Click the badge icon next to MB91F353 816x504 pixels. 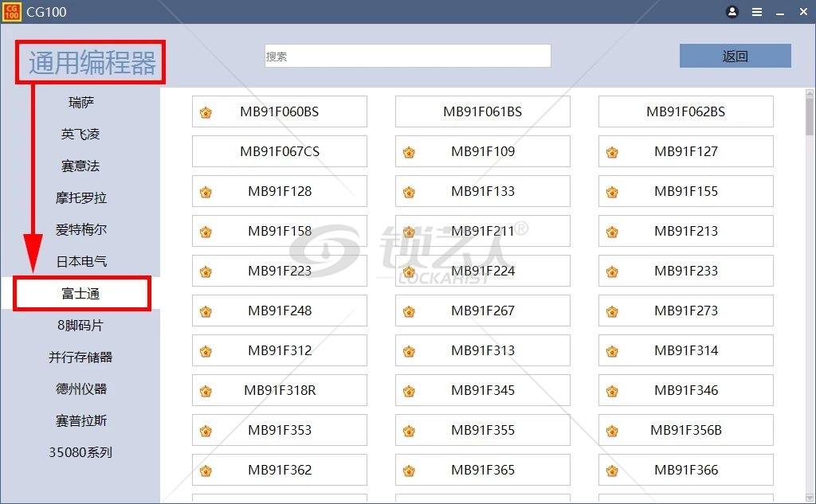point(206,431)
